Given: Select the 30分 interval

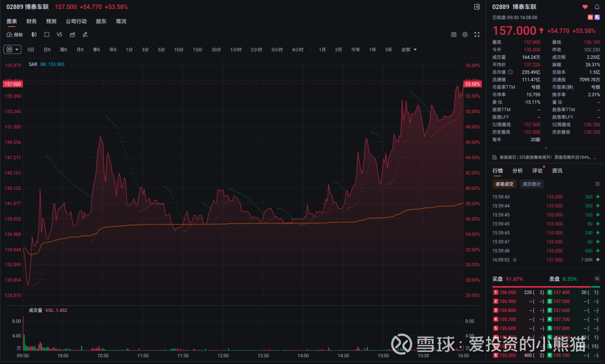Looking at the screenshot, I should coord(216,50).
